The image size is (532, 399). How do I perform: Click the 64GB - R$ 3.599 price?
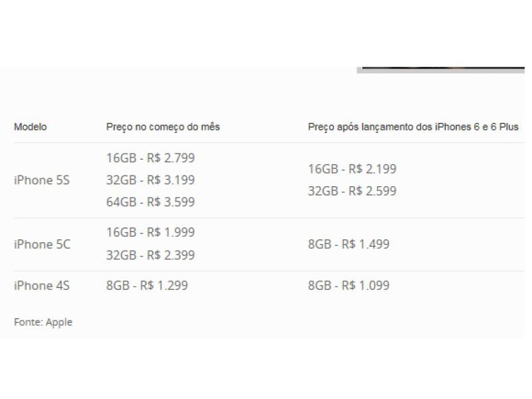point(150,201)
